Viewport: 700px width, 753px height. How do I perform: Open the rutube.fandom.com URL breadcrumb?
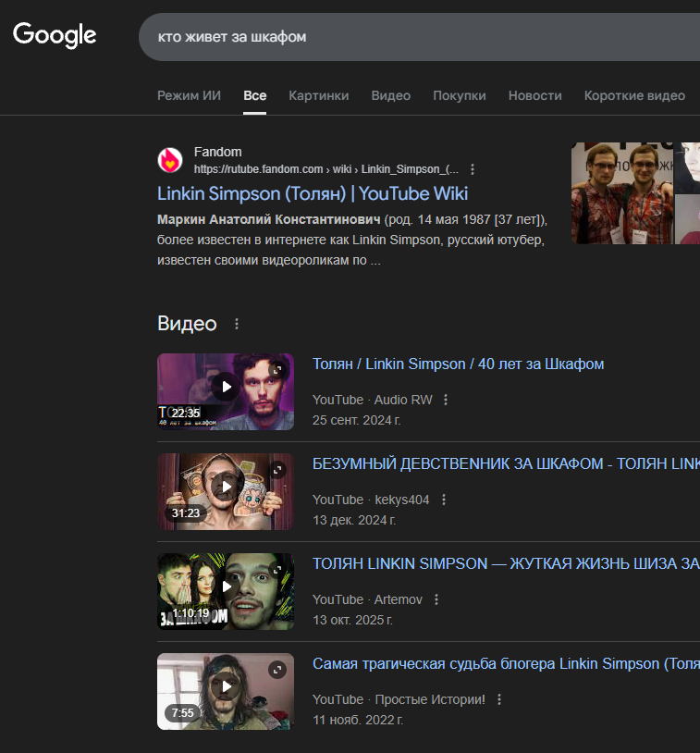click(x=326, y=169)
